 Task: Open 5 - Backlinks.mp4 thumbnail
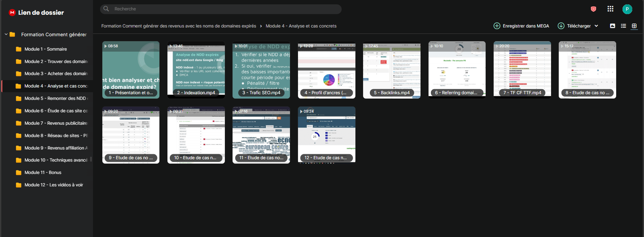(x=392, y=70)
